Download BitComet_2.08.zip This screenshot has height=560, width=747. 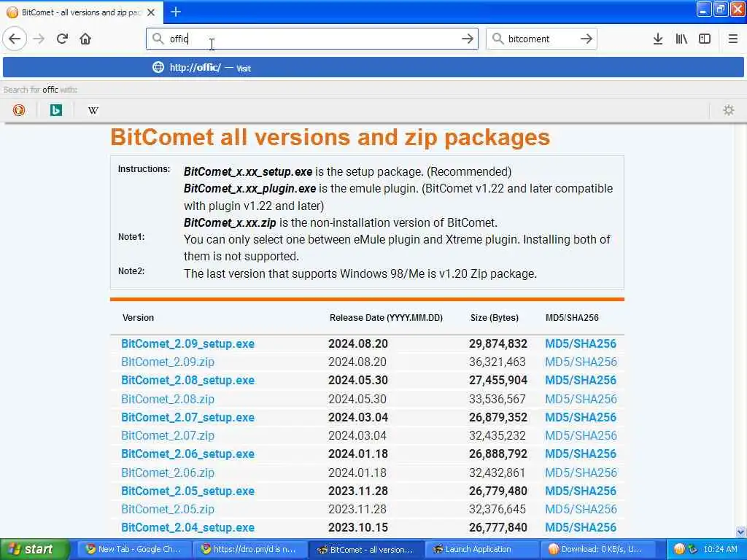(x=168, y=399)
